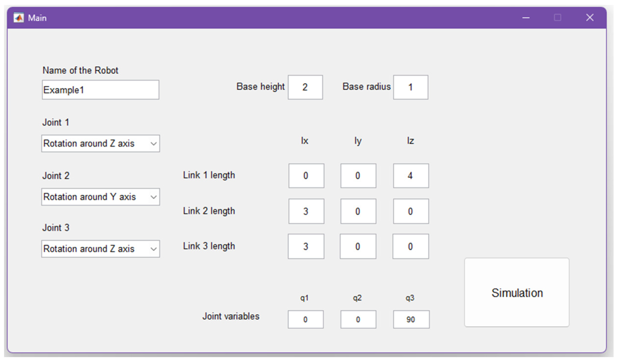Select the Base height input box
The image size is (618, 364).
click(x=305, y=87)
